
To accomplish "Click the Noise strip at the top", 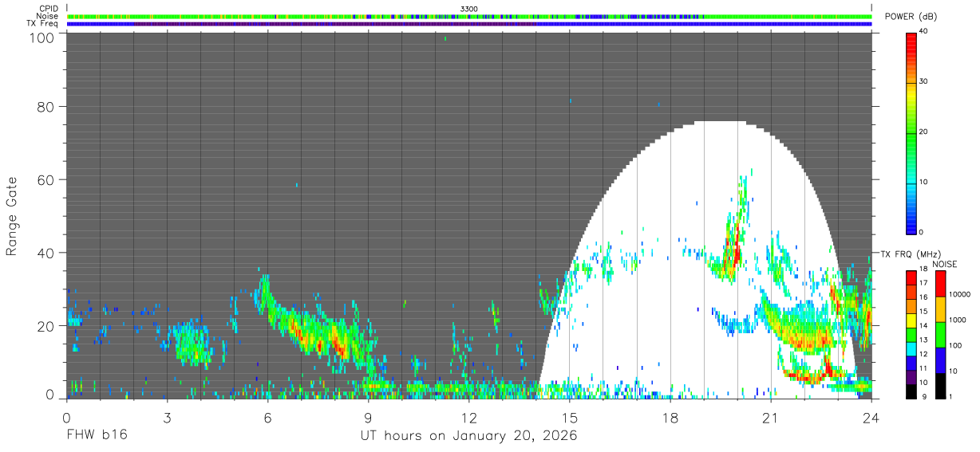I will 469,16.
